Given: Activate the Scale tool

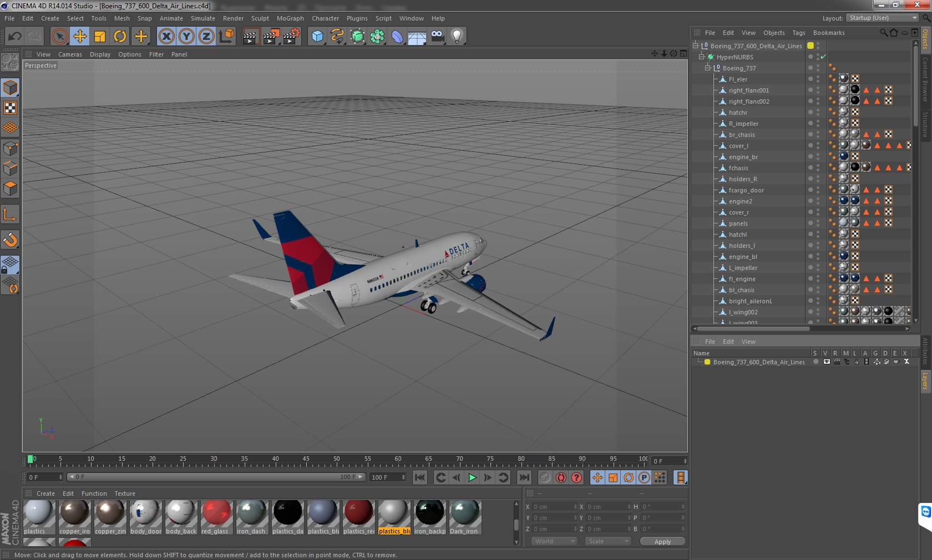Looking at the screenshot, I should point(100,37).
